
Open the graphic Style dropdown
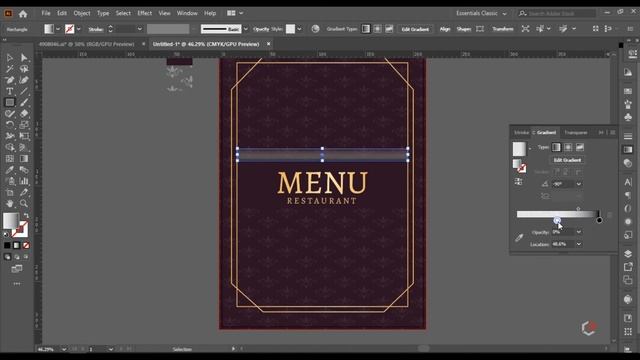299,29
